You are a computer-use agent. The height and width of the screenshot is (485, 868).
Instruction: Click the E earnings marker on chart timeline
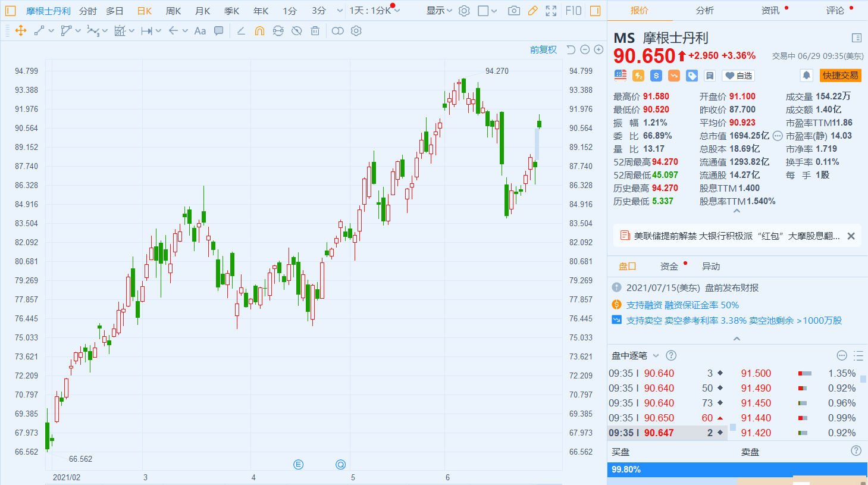pyautogui.click(x=299, y=465)
